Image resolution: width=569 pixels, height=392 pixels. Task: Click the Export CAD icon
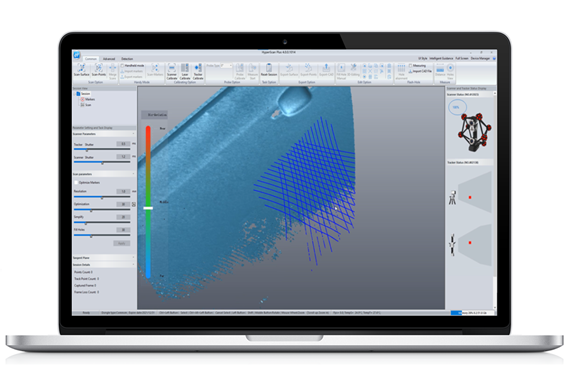pyautogui.click(x=326, y=70)
